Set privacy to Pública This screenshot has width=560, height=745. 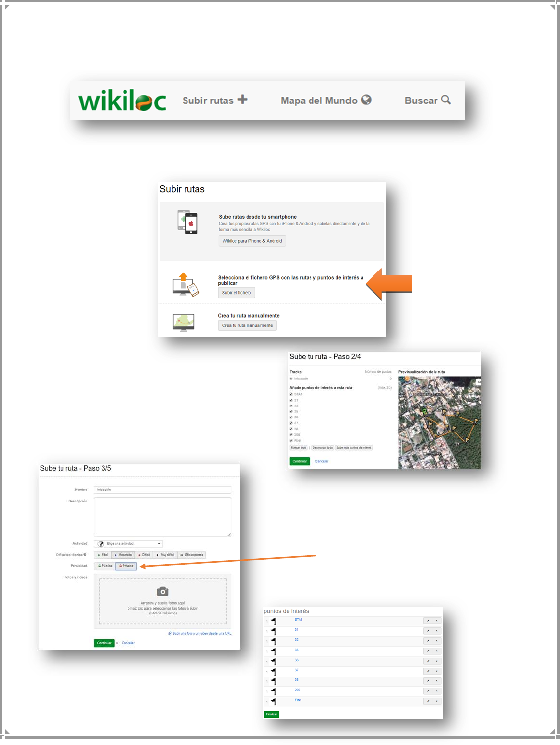(x=105, y=566)
